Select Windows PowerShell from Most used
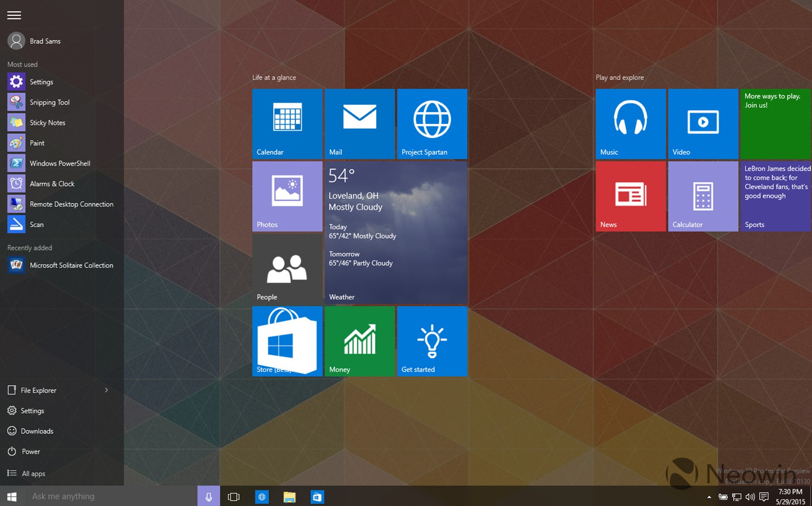 pyautogui.click(x=60, y=163)
